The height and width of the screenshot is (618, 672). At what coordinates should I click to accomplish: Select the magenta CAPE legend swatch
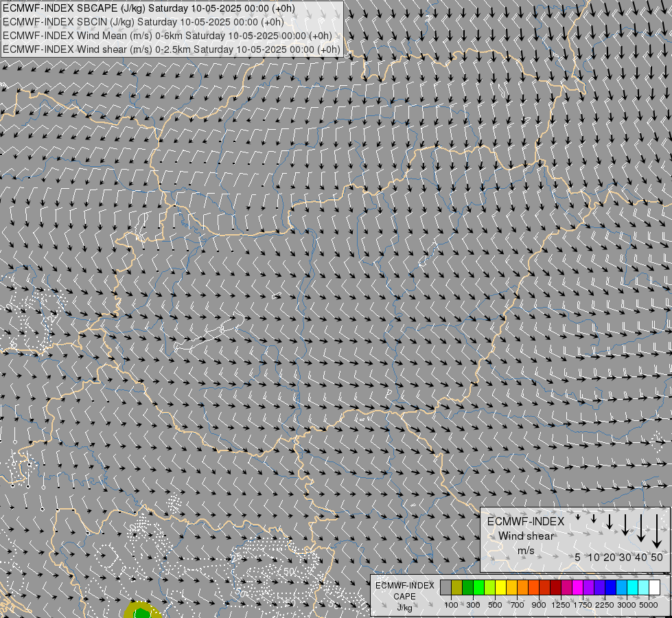578,587
